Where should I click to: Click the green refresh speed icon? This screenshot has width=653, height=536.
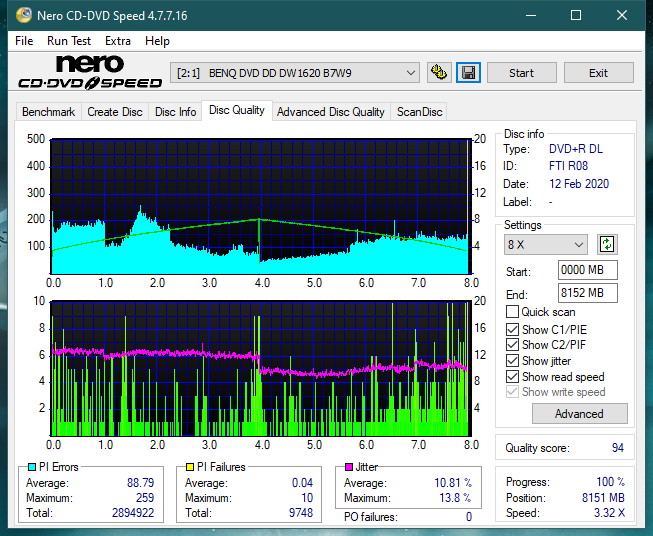click(607, 244)
